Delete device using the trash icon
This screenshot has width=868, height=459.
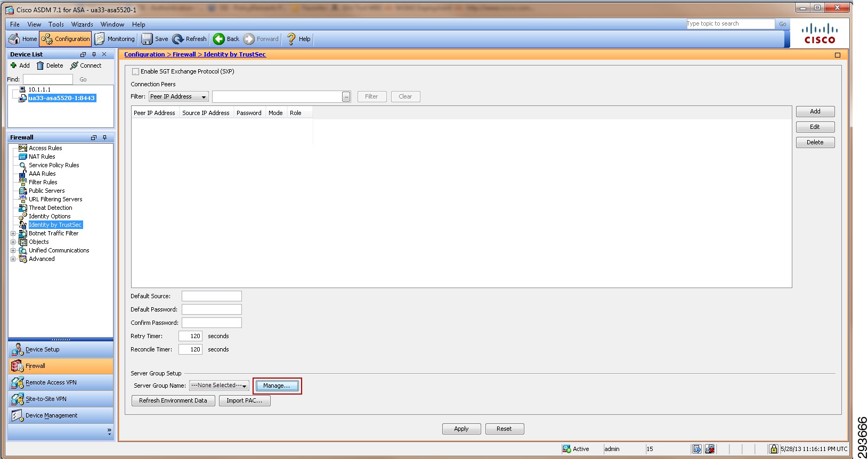click(50, 65)
